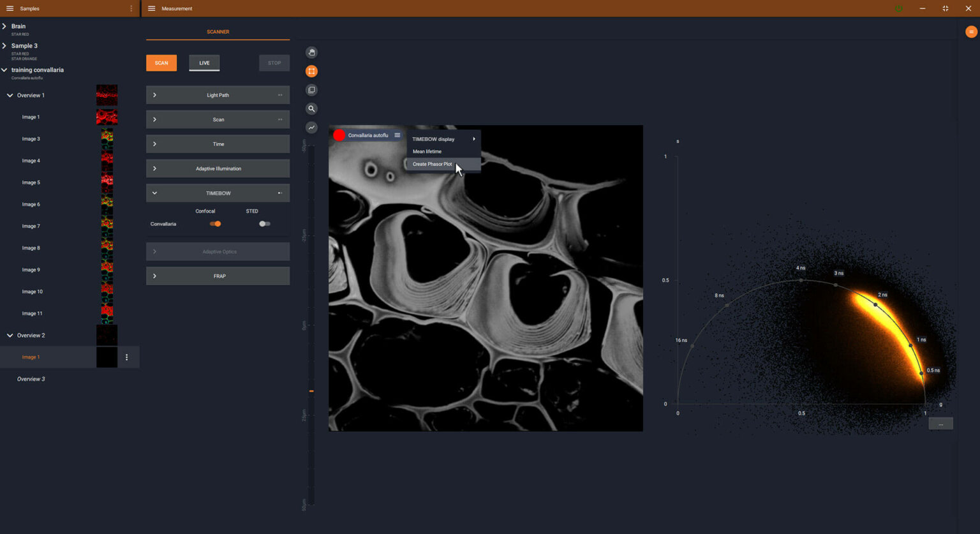The width and height of the screenshot is (980, 534).
Task: Click the red Convallaria channel color circle
Action: point(339,135)
